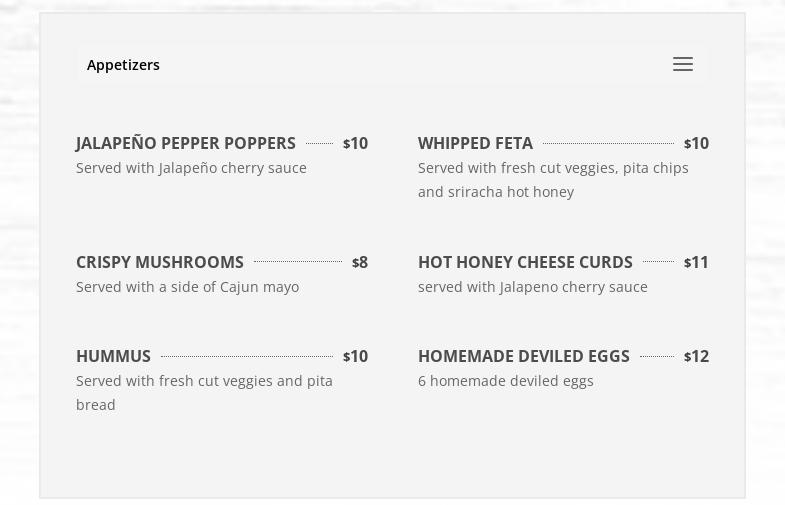Click the Whipped Feta veggies description
785x505 pixels.
pos(553,180)
